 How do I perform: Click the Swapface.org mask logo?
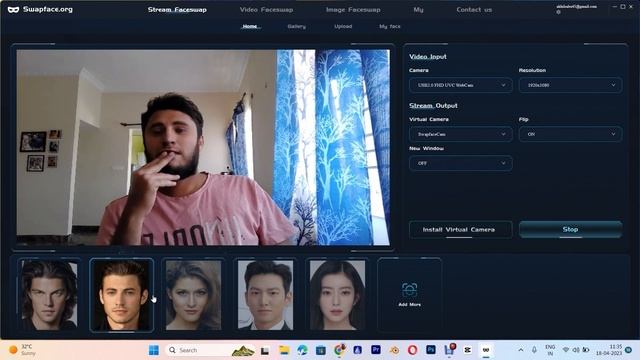pos(13,9)
